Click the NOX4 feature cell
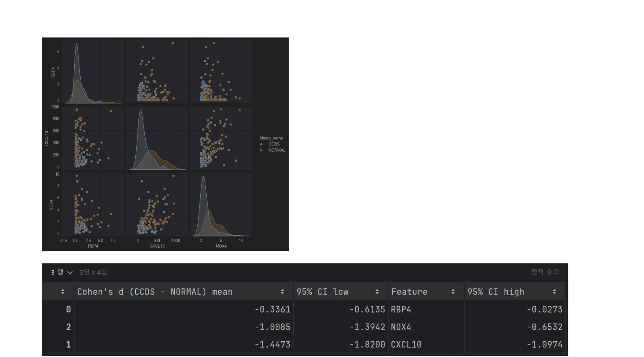The image size is (644, 357). click(401, 327)
